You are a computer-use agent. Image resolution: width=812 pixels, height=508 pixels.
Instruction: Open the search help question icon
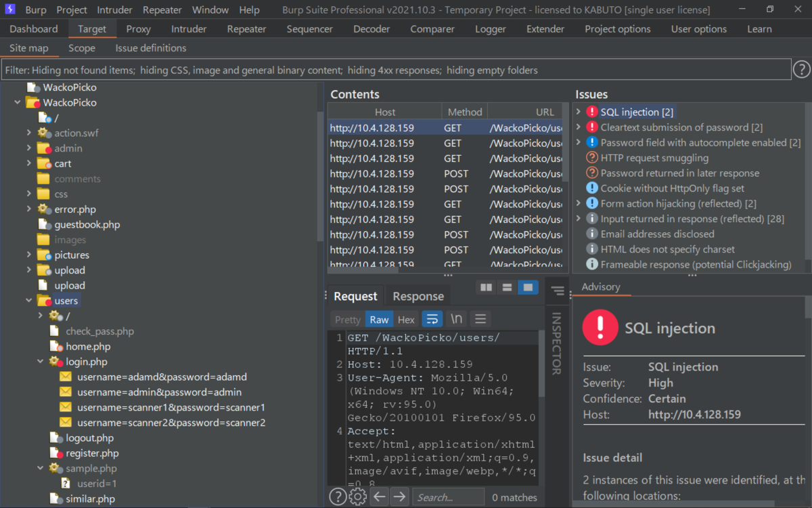click(338, 497)
